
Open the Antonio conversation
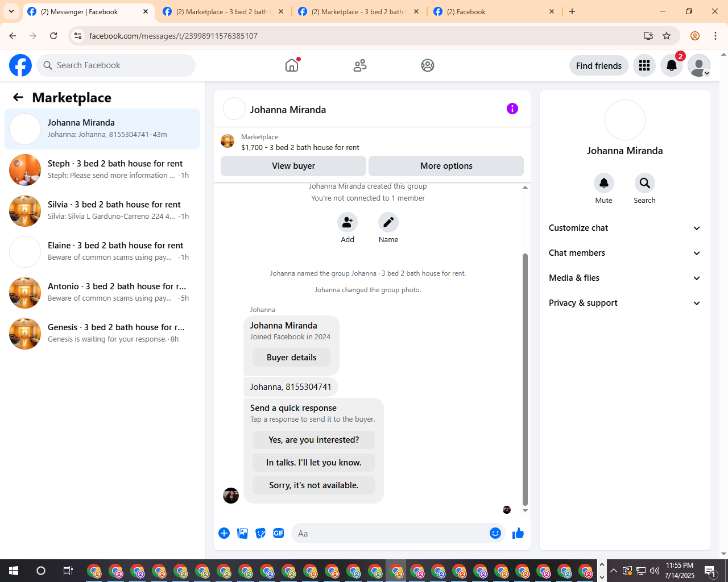pos(102,293)
